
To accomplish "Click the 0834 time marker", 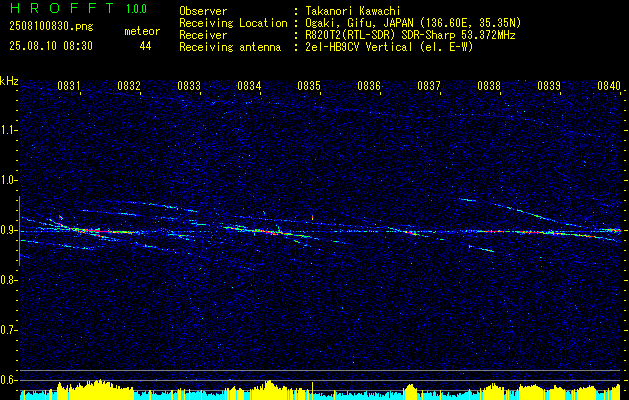I will (x=249, y=85).
